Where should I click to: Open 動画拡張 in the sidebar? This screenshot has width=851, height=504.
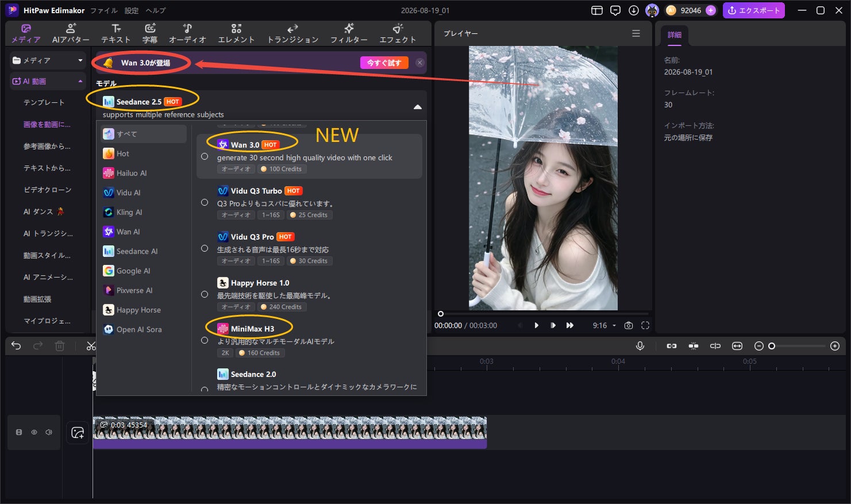(37, 299)
